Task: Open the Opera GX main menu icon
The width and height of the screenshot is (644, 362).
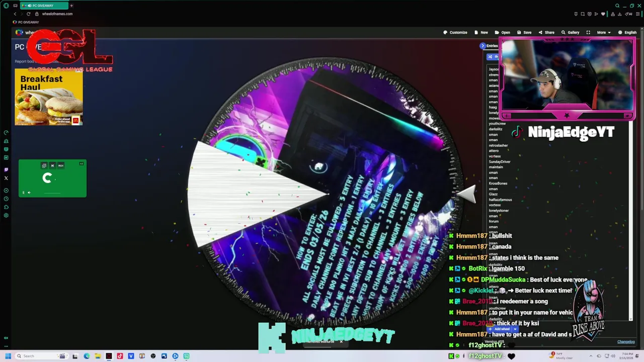Action: (x=6, y=6)
